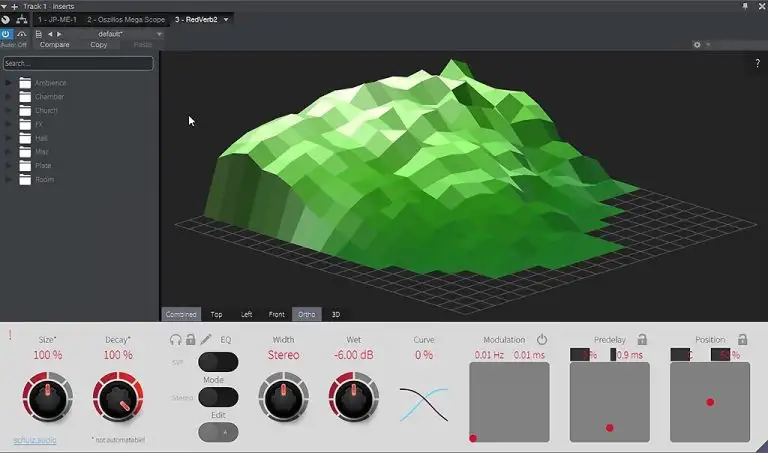This screenshot has width=768, height=453.
Task: Click the Width Stereo value
Action: pos(283,355)
